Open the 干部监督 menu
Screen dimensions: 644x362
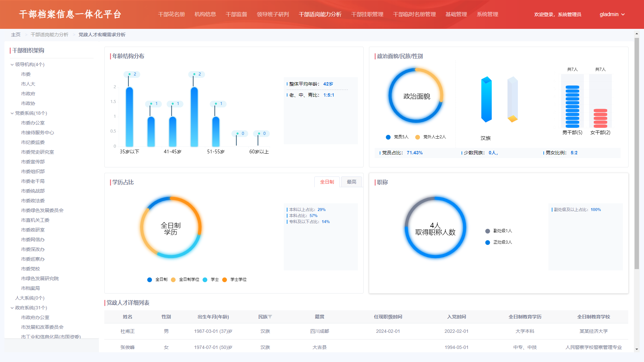click(236, 14)
